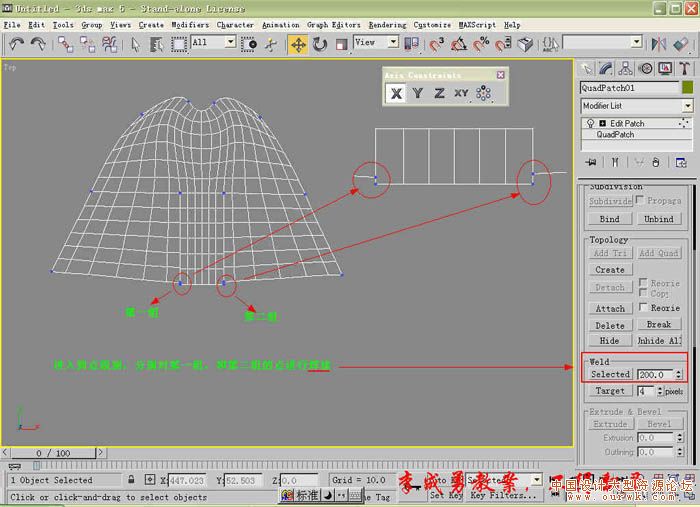The image size is (700, 507).
Task: Open reference coordinate system View dropdown
Action: pos(393,42)
